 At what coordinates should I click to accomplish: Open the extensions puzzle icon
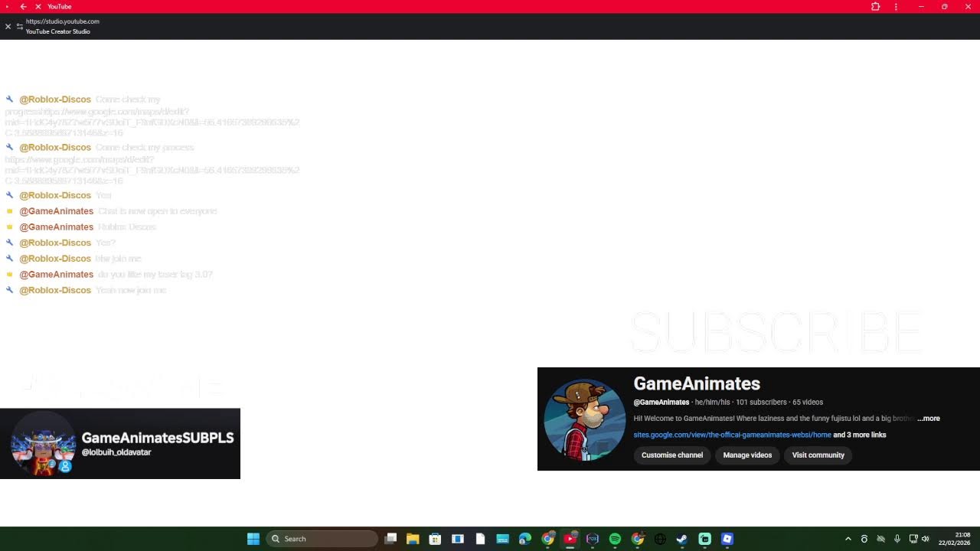[875, 6]
